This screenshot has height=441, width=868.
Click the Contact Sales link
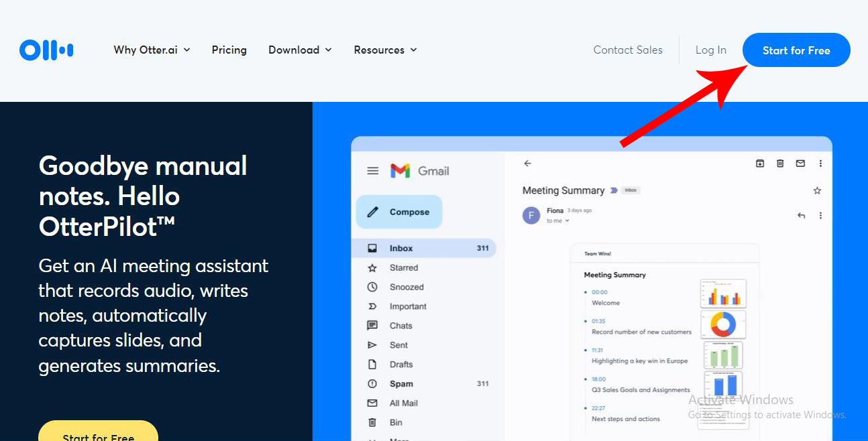tap(628, 50)
